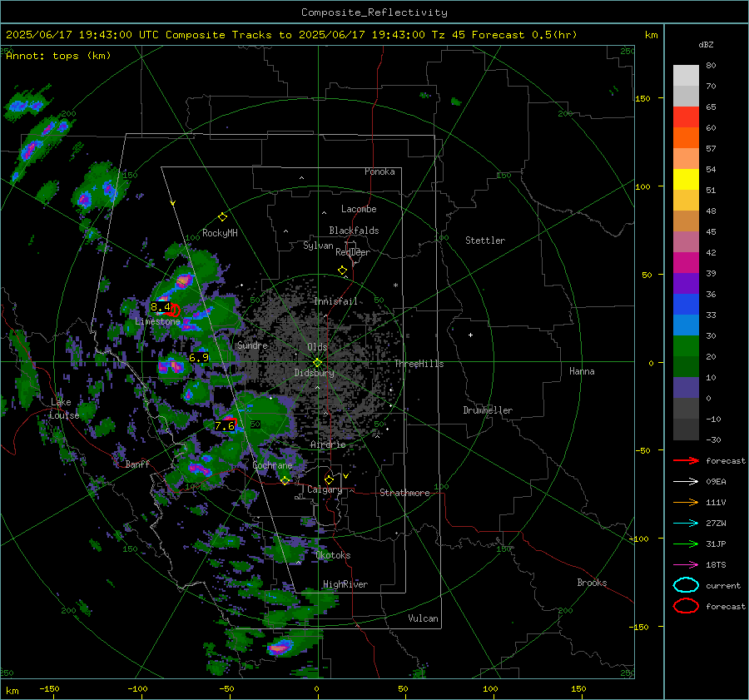The height and width of the screenshot is (700, 749).
Task: Click the 65 dBZ red swatch
Action: [686, 117]
